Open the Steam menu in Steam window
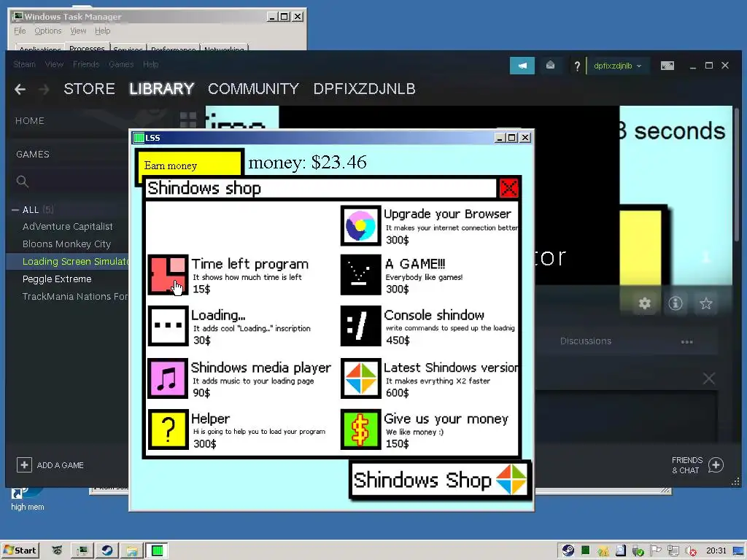Image resolution: width=747 pixels, height=560 pixels. coord(24,64)
